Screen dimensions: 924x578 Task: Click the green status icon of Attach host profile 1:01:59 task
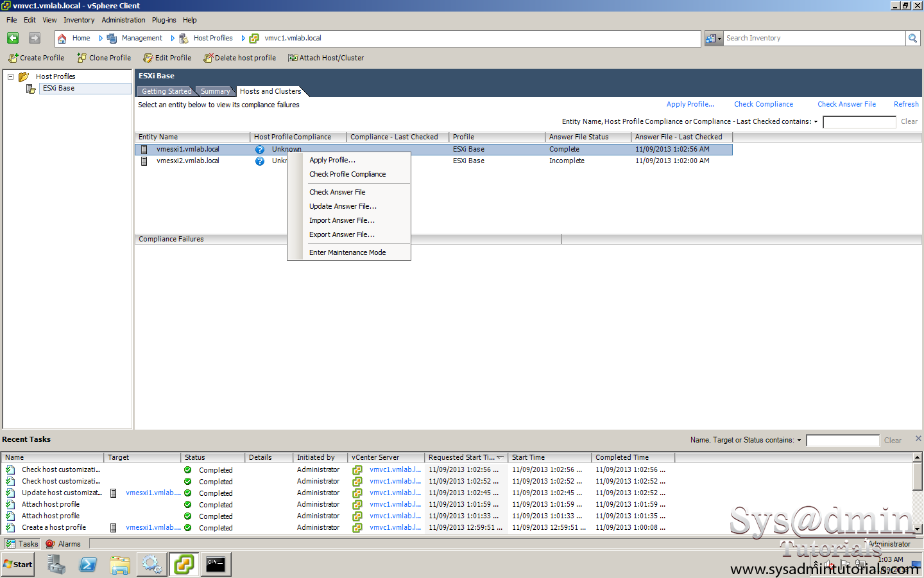pyautogui.click(x=188, y=504)
